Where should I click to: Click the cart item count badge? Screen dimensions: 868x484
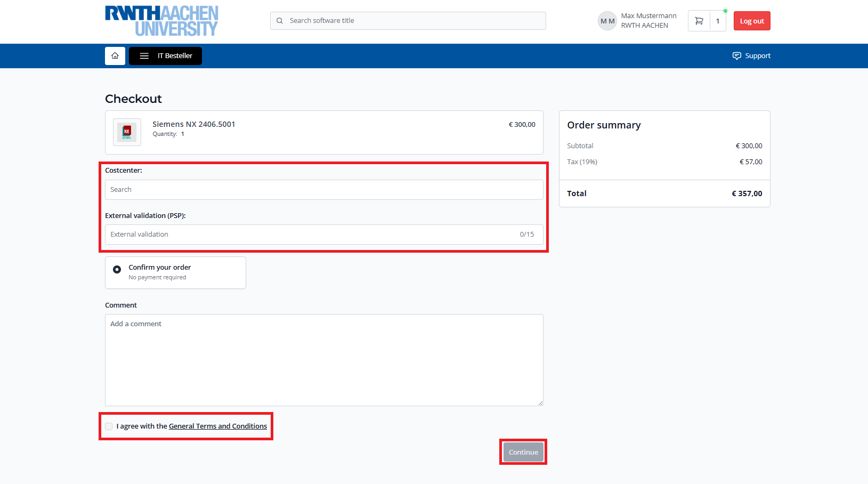tap(718, 21)
